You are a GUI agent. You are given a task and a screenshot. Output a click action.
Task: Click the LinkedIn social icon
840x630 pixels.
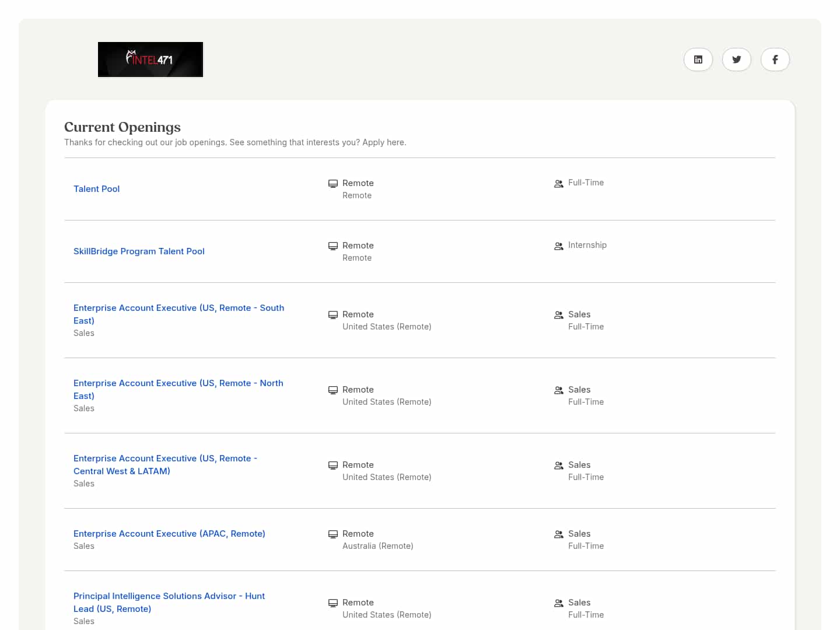tap(698, 59)
